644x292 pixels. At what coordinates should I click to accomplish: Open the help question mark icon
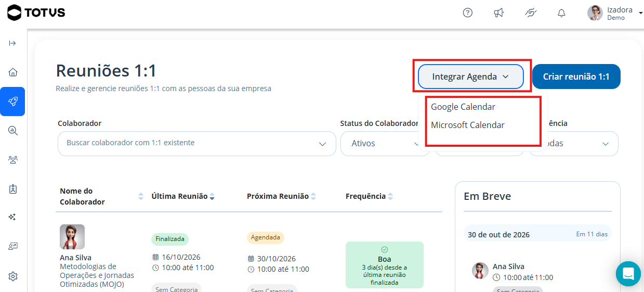pos(467,13)
